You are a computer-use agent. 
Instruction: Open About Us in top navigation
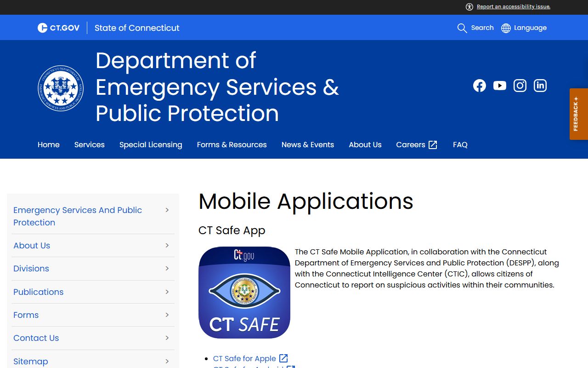365,145
